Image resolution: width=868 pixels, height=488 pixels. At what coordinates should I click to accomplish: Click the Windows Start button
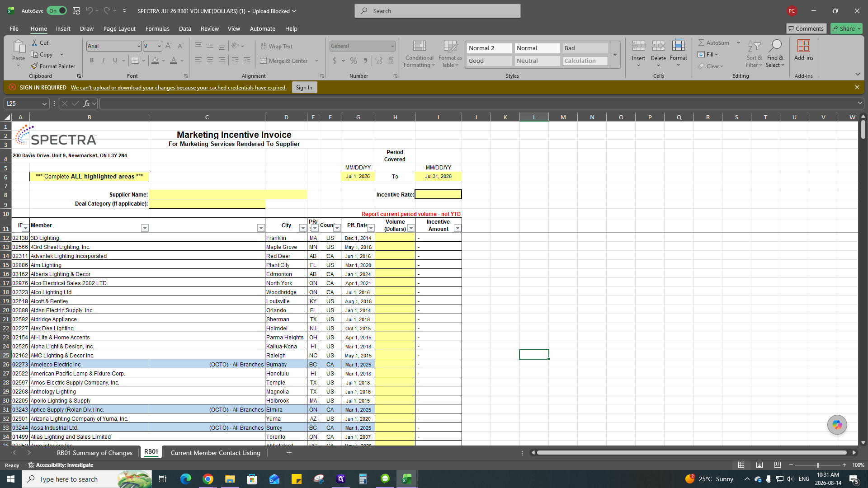pos(11,479)
